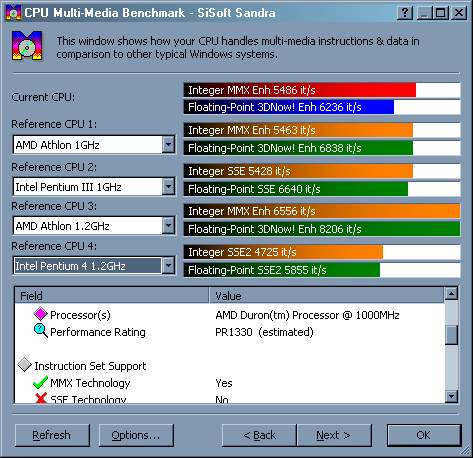
Task: Select the AMD Athlon 1GHz combo box
Action: point(94,145)
